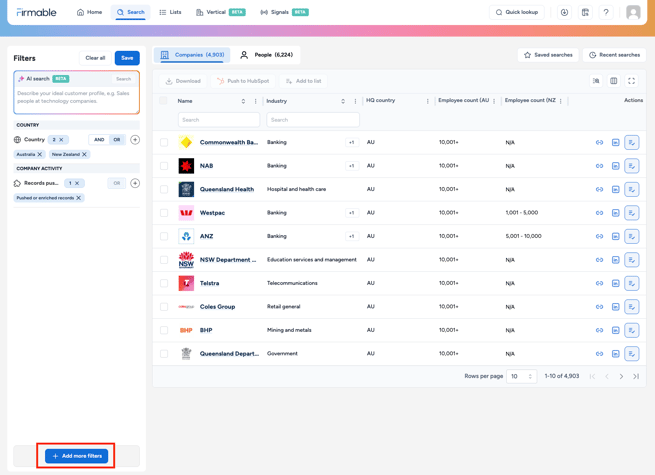Click add-to-list action for Coles Group row
This screenshot has width=655, height=475.
coord(632,307)
